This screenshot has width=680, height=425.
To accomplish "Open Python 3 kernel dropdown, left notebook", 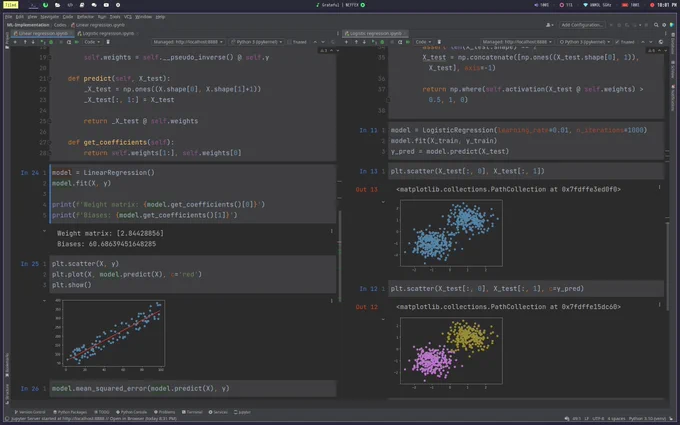I will click(257, 42).
